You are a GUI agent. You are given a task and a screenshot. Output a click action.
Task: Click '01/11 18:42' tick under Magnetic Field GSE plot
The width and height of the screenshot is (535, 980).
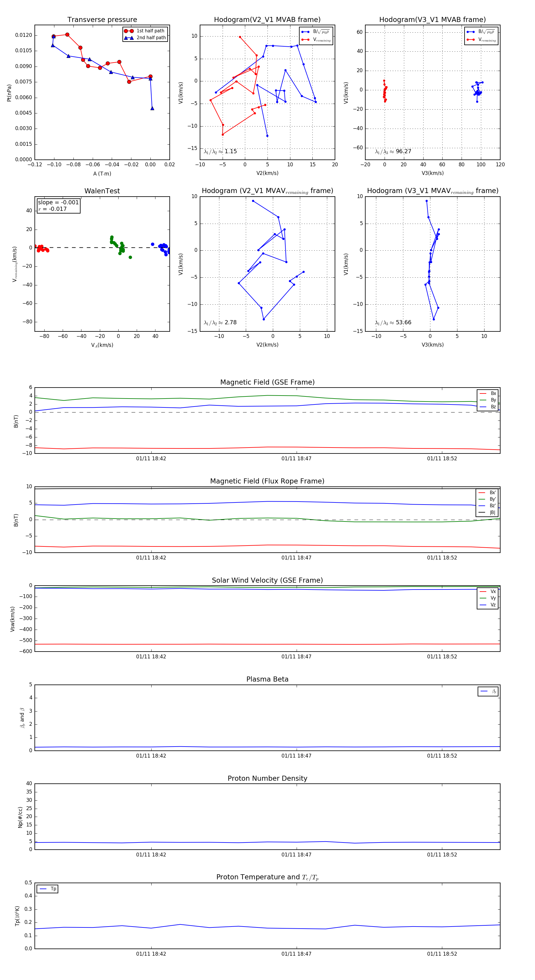point(151,459)
